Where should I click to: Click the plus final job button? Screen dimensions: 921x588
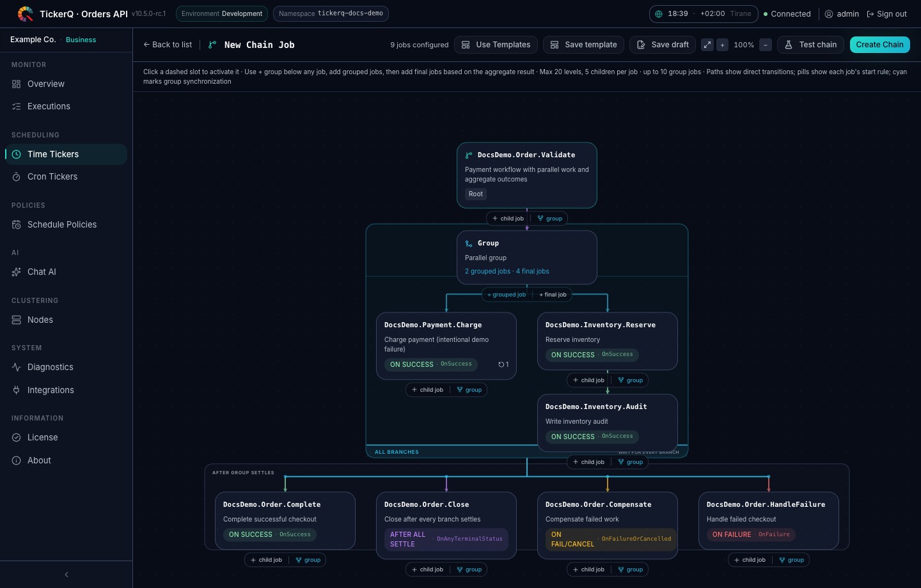(553, 295)
